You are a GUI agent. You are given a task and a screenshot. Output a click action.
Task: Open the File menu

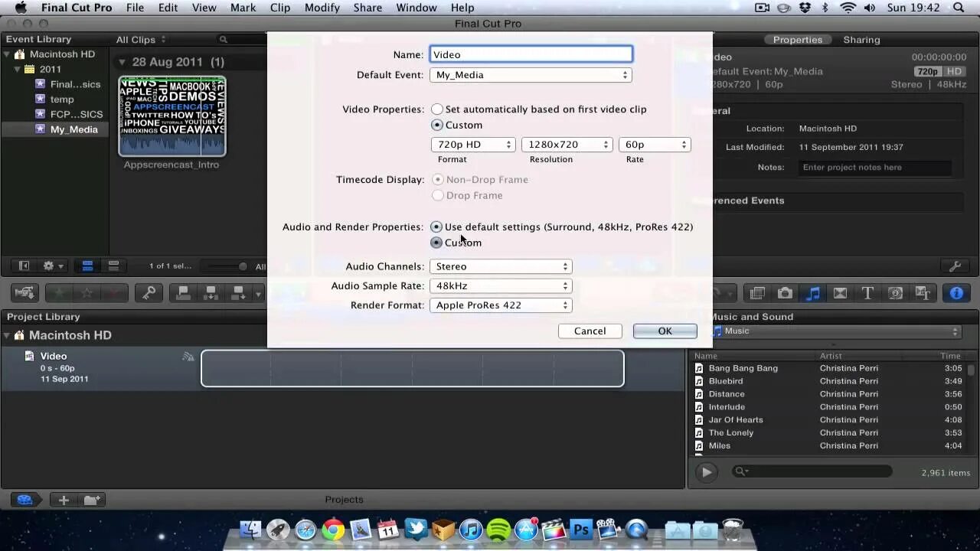135,8
